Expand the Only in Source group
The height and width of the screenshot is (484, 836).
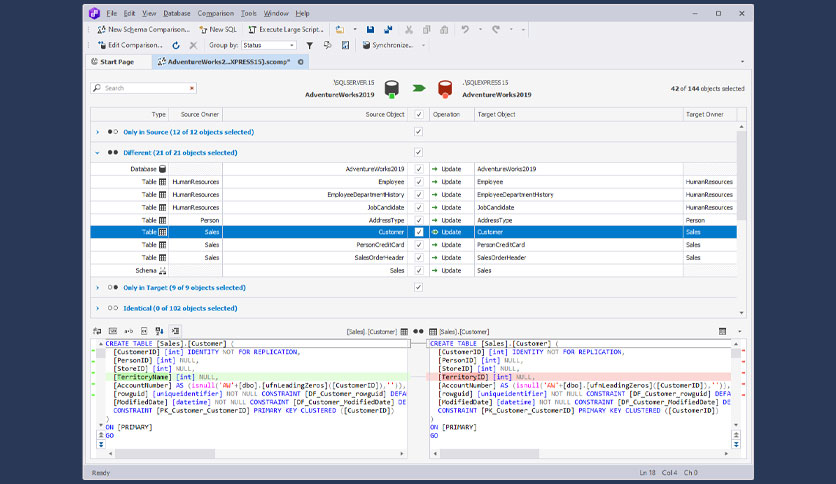pos(98,132)
